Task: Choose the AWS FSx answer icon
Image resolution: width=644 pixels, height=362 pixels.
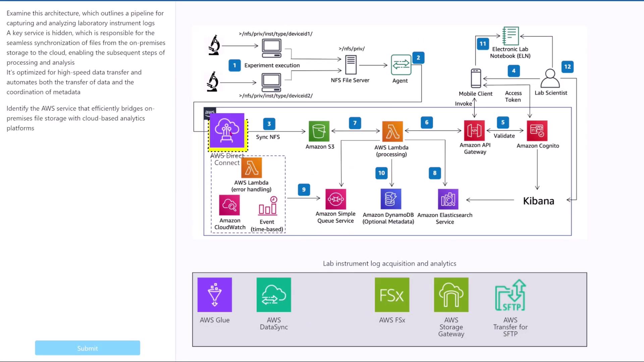Action: pos(392,295)
